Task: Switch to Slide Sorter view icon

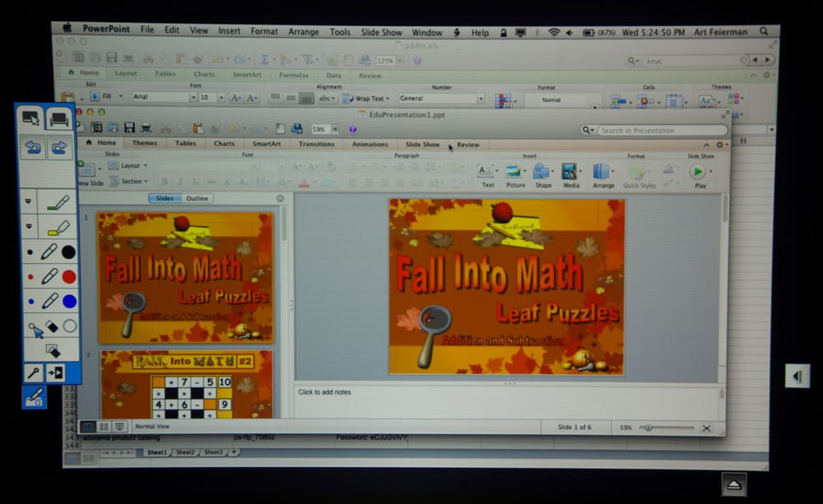Action: [x=104, y=427]
